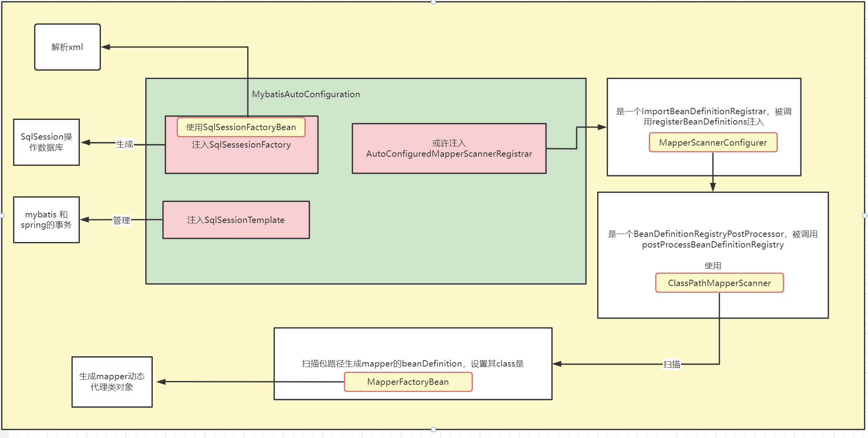Click the 注入SqlSessesionFactory text
This screenshot has width=868, height=438.
tap(241, 145)
